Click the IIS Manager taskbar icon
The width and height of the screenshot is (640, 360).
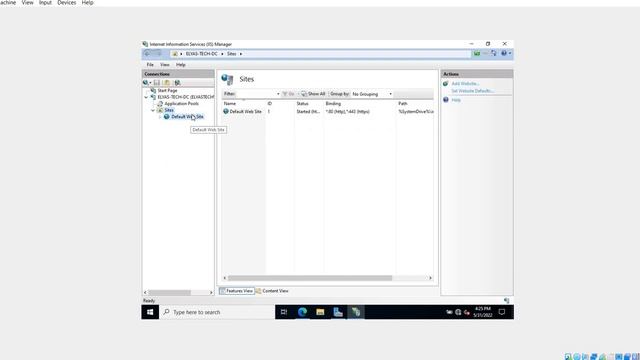coord(356,312)
